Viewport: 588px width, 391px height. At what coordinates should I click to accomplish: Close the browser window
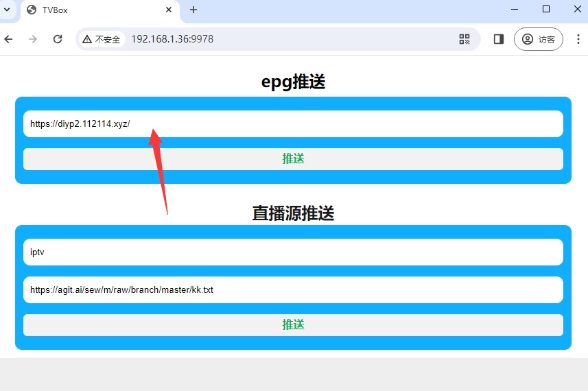coord(578,10)
